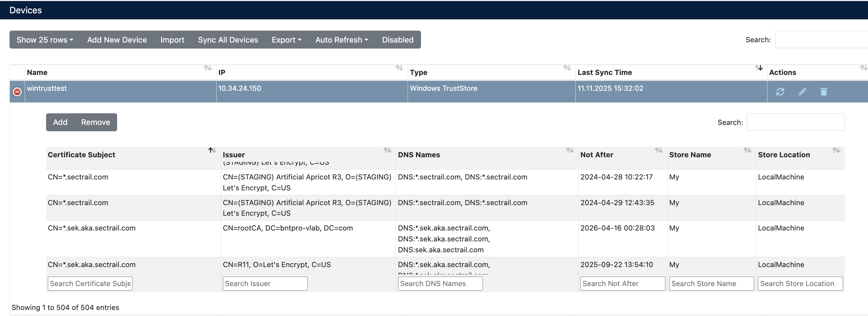This screenshot has width=868, height=316.
Task: Click Add New Device button
Action: [117, 40]
